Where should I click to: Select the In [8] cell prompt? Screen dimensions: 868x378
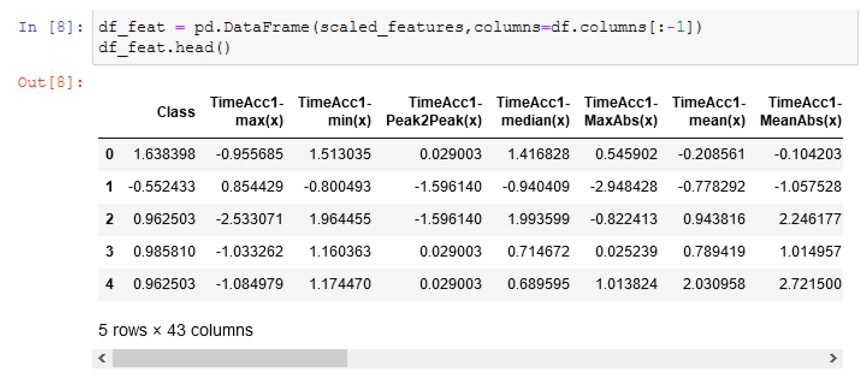[51, 27]
